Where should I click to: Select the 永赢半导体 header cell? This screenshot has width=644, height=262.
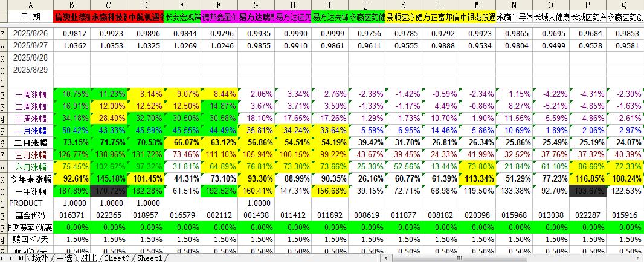pos(514,17)
